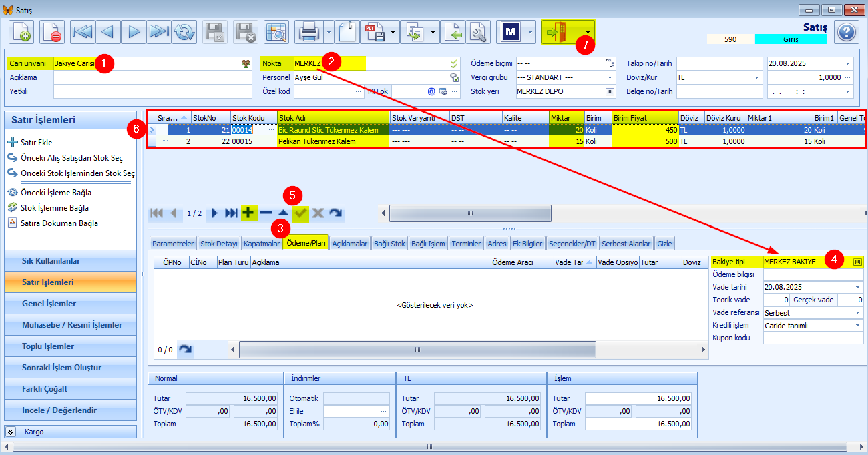868x455 pixels.
Task: Switch to the Stok Detayı tab
Action: (219, 244)
